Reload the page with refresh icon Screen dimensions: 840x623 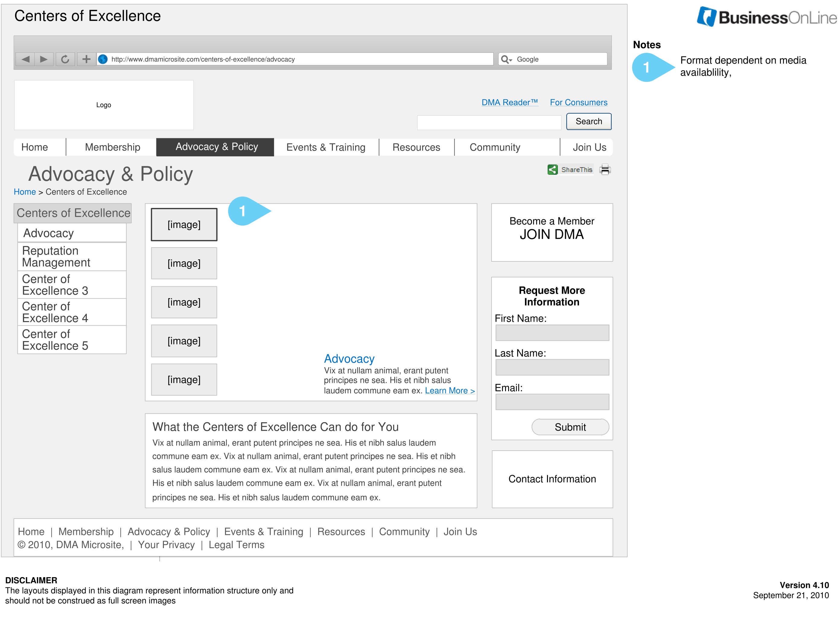point(65,59)
